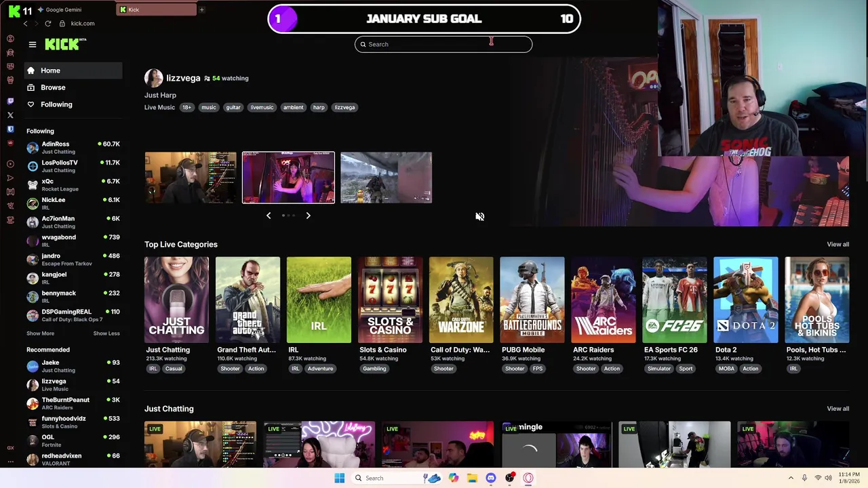Image resolution: width=868 pixels, height=488 pixels.
Task: Open the Call of Duty Warzone category
Action: (x=461, y=300)
